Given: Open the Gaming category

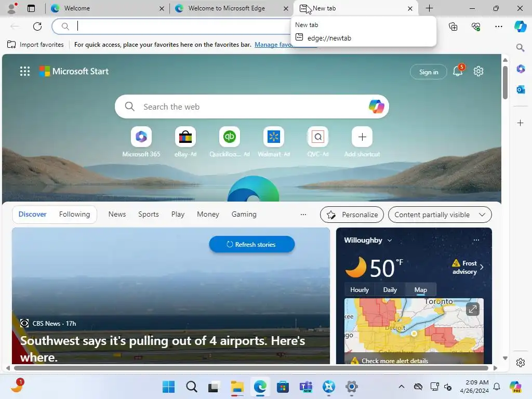Looking at the screenshot, I should click(244, 214).
